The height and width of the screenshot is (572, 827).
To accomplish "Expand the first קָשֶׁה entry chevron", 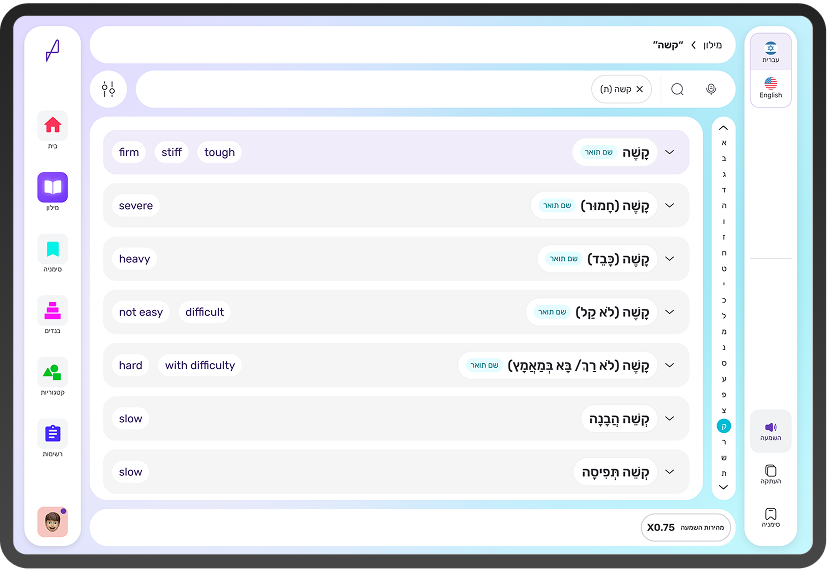I will (x=670, y=152).
